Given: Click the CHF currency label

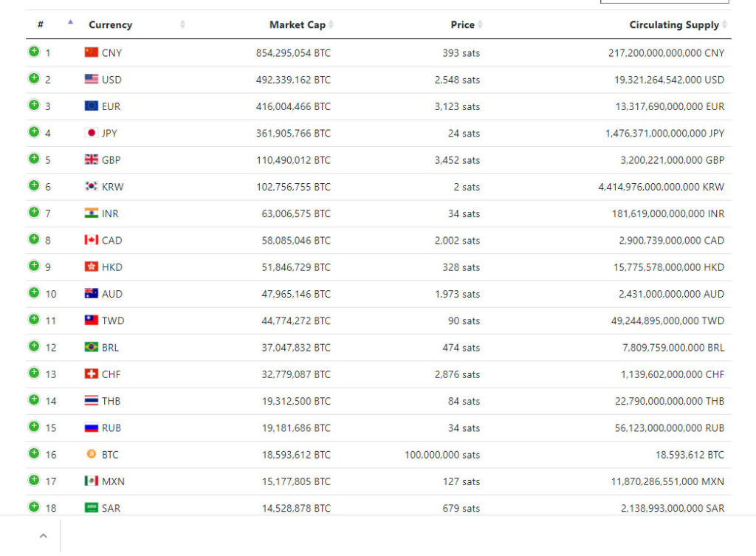Looking at the screenshot, I should 111,374.
